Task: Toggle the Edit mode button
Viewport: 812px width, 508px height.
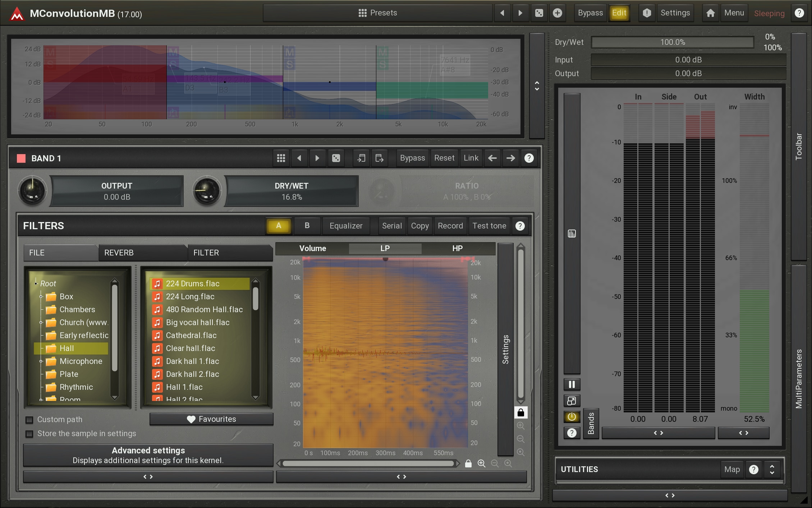Action: tap(619, 13)
